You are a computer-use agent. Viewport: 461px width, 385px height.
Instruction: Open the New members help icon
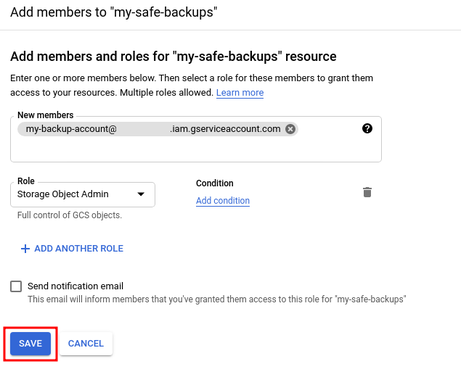[367, 128]
